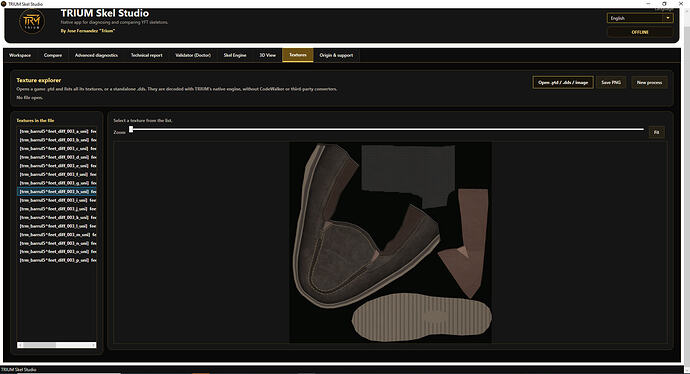
Task: Click the OFFLINE status button
Action: pos(640,32)
